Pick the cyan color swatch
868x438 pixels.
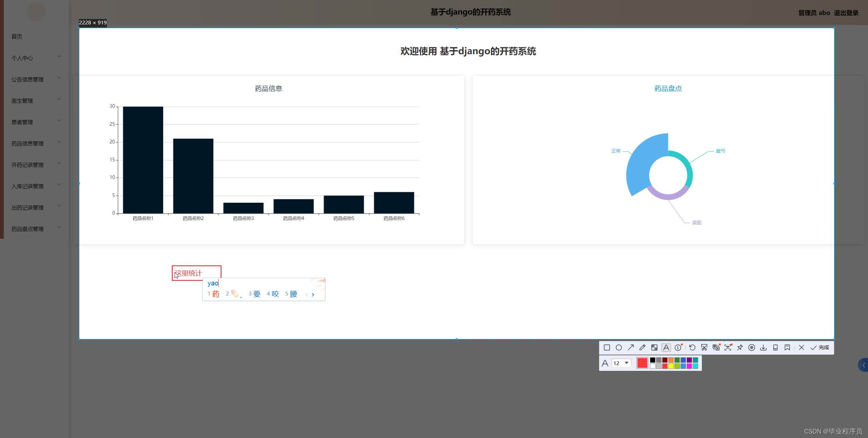click(x=695, y=366)
